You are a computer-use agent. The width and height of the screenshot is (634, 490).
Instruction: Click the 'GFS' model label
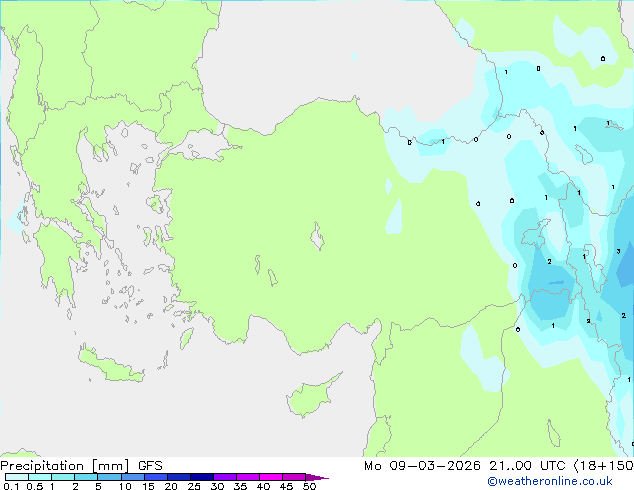click(x=150, y=466)
